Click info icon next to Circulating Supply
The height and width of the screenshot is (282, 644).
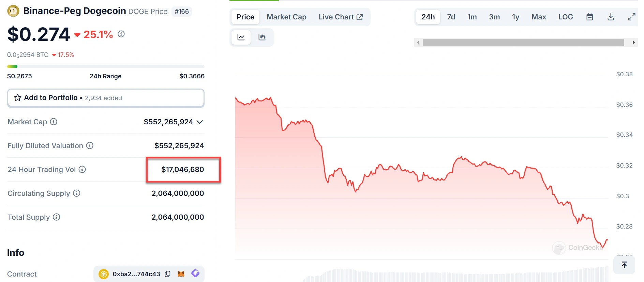coord(77,193)
